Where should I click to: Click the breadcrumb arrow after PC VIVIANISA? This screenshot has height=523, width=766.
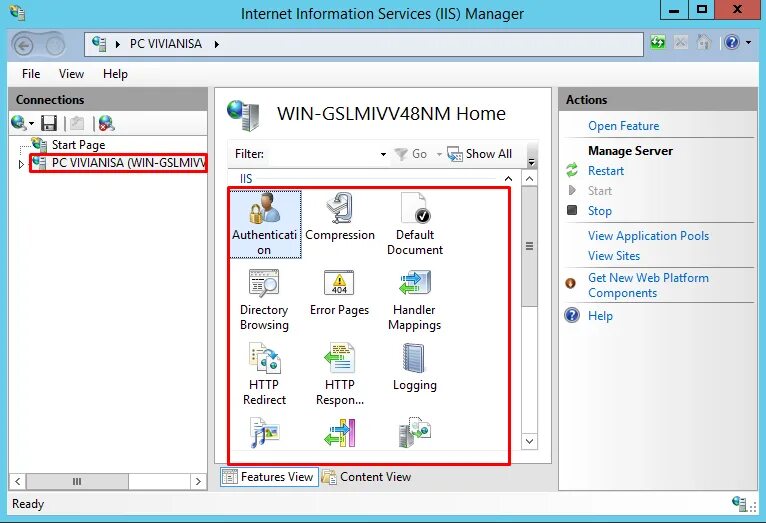pos(216,44)
